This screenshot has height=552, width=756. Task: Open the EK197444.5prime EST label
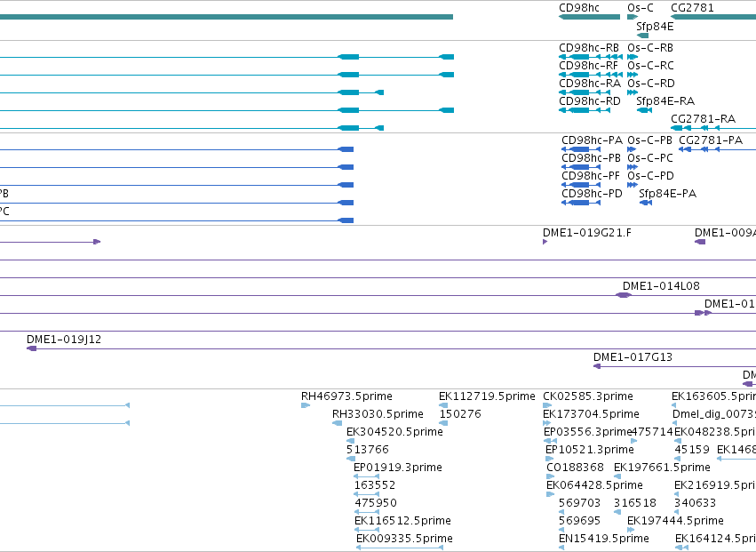(x=675, y=521)
